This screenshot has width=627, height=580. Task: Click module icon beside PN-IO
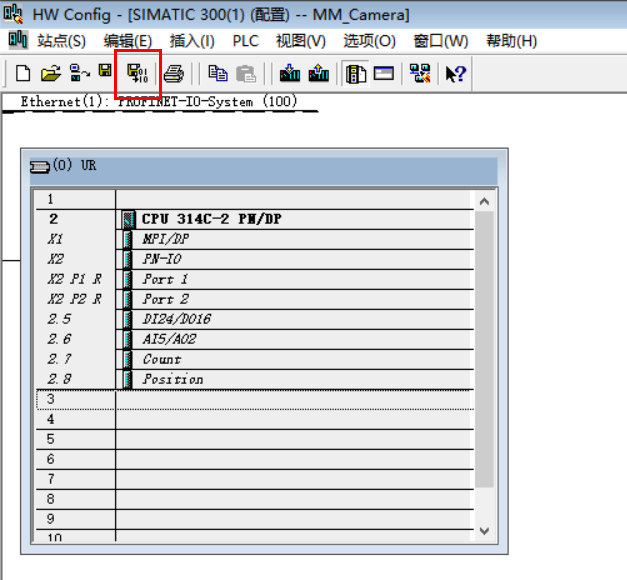tap(127, 259)
